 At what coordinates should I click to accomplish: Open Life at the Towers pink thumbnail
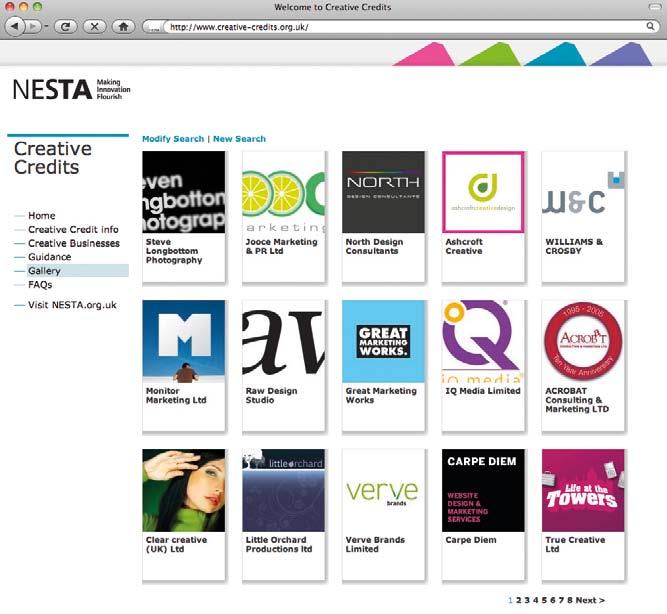(583, 490)
